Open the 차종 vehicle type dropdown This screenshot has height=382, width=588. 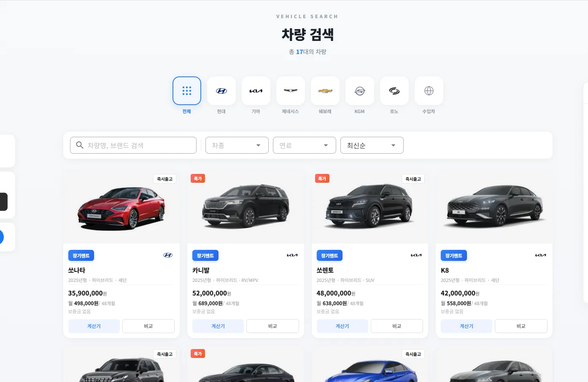(x=237, y=145)
